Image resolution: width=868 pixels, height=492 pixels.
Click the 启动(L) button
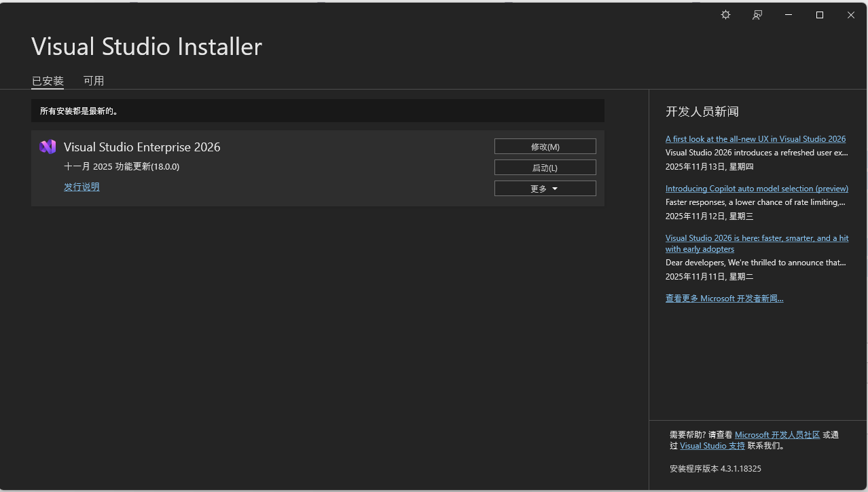click(x=545, y=168)
